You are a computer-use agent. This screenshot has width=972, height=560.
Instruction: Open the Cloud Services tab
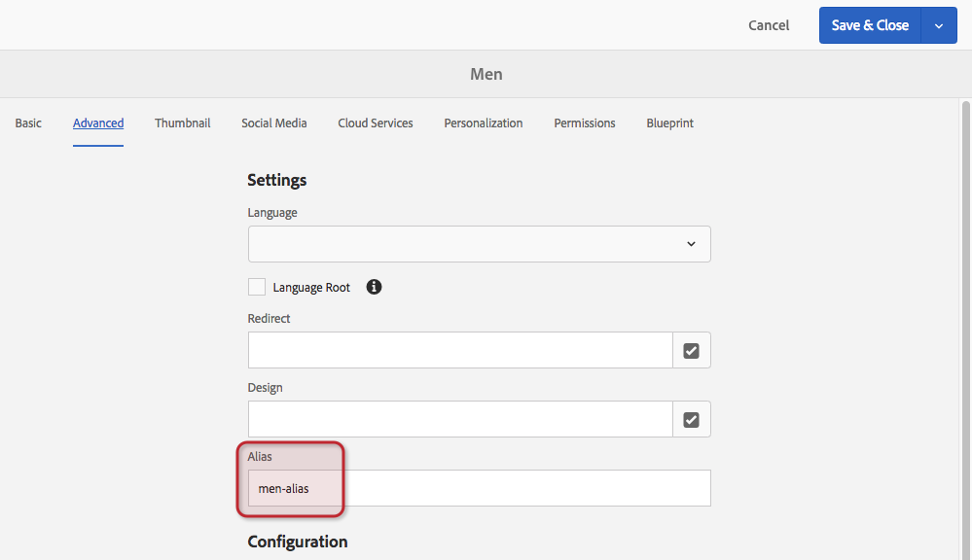(376, 123)
